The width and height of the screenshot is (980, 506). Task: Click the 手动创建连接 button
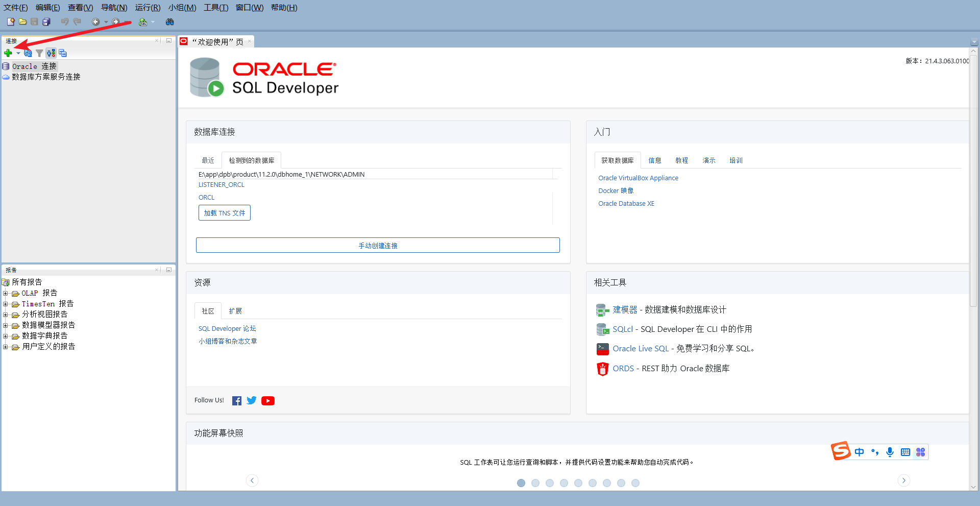click(x=378, y=245)
